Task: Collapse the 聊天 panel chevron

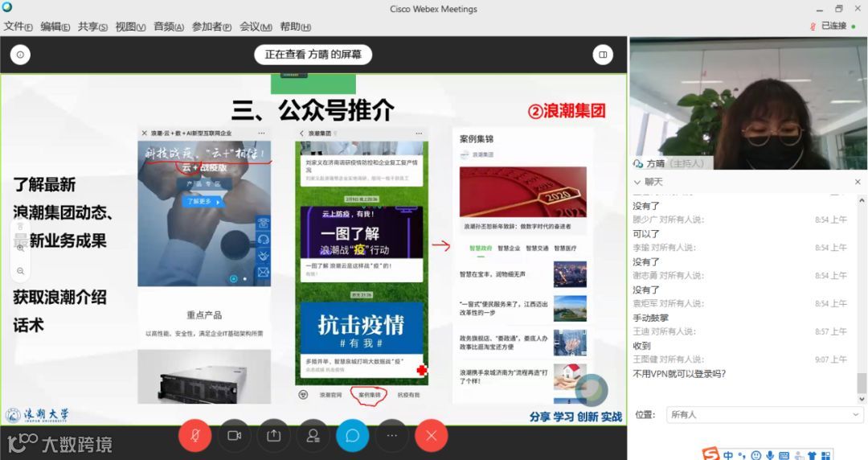Action: pos(637,182)
